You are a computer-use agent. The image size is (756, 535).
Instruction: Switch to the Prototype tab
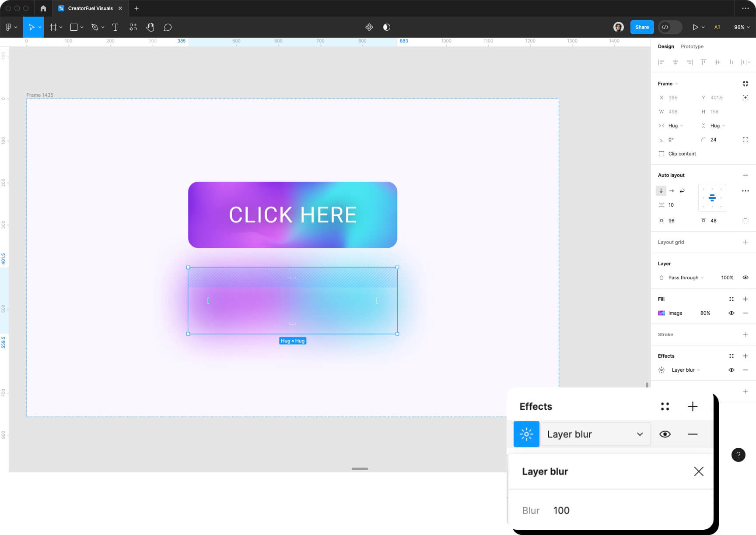coord(692,46)
